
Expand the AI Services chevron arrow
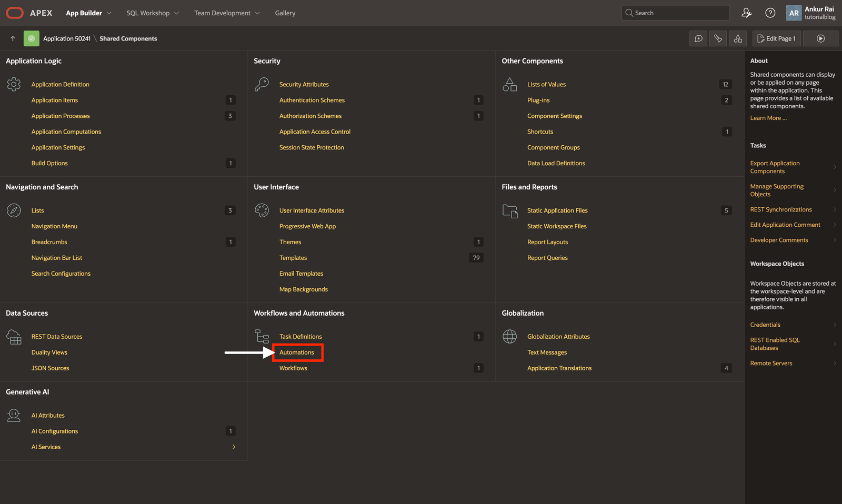[x=234, y=447]
